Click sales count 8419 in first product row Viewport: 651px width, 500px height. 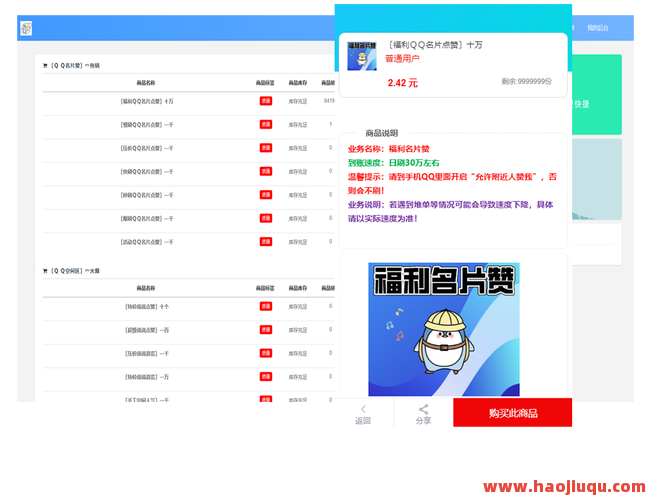click(x=329, y=101)
